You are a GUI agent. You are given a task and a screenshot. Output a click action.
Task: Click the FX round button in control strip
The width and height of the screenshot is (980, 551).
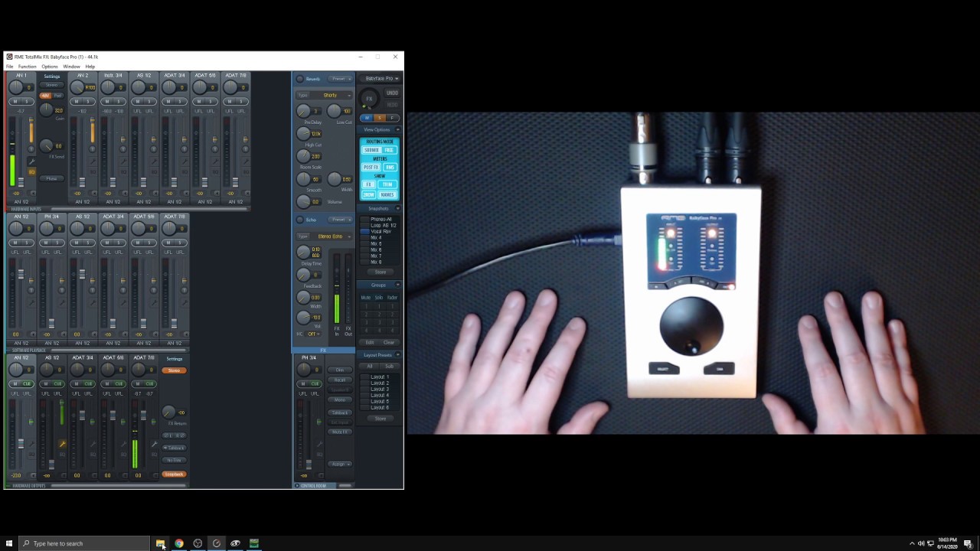[x=369, y=99]
